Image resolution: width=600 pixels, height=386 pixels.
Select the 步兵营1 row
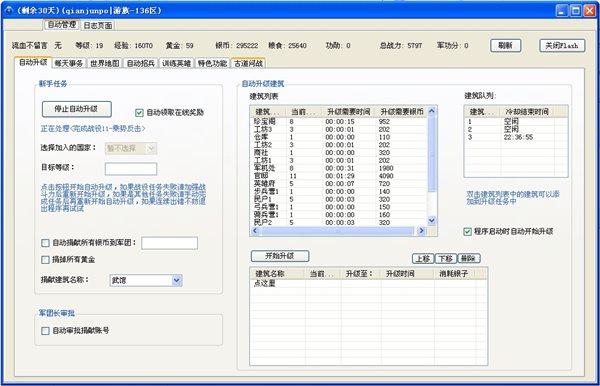(x=339, y=192)
